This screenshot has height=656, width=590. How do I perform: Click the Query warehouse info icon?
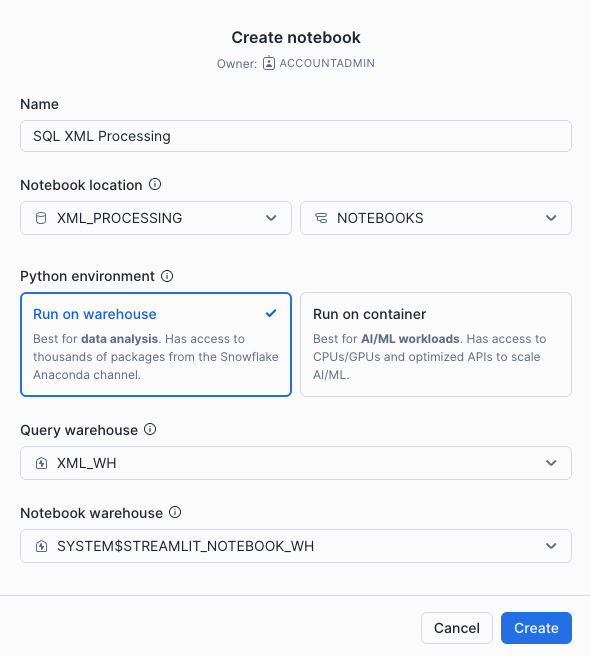(x=150, y=429)
